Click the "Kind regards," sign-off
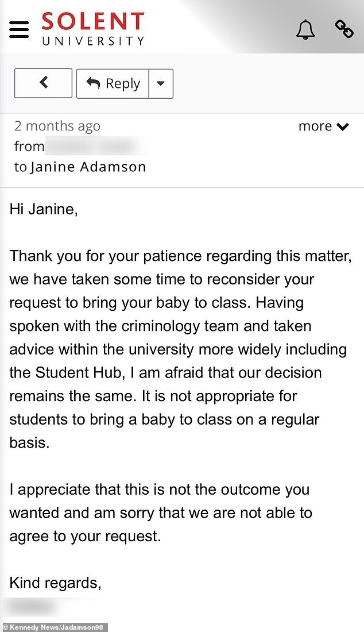 coord(56,583)
